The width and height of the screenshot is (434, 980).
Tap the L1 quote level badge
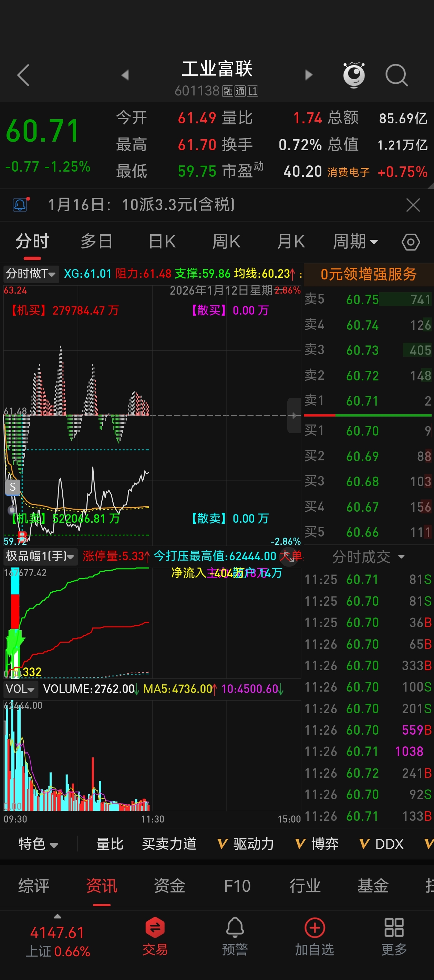pyautogui.click(x=252, y=91)
